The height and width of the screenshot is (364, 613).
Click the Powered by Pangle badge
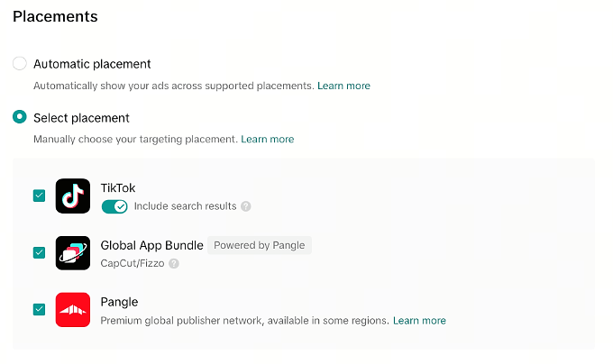[260, 245]
